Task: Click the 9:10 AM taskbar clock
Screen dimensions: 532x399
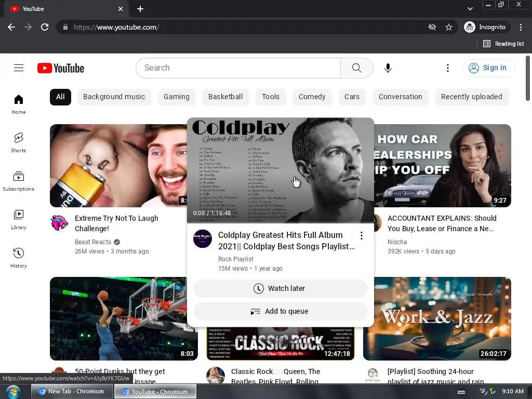Action: [x=513, y=392]
